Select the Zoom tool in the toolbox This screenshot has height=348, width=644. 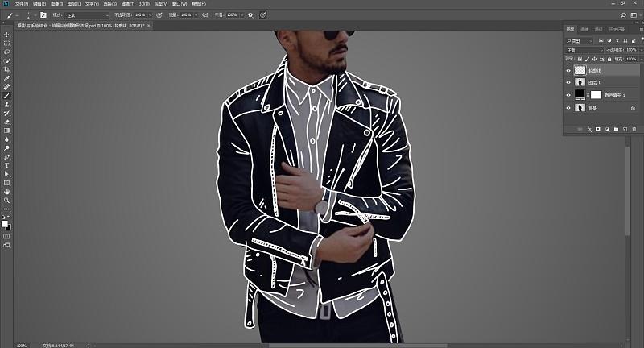point(6,201)
